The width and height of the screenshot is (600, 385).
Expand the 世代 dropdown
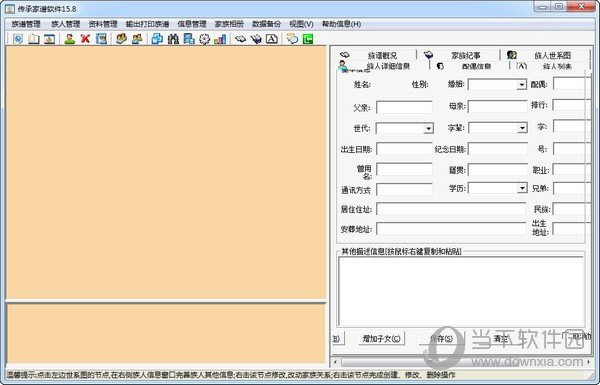click(x=429, y=128)
